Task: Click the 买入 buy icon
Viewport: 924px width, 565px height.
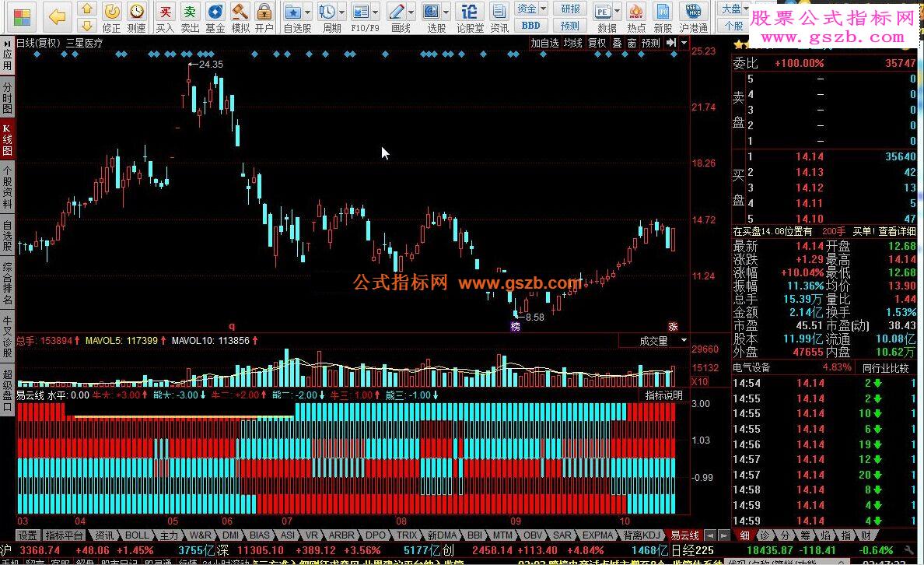Action: pos(165,17)
